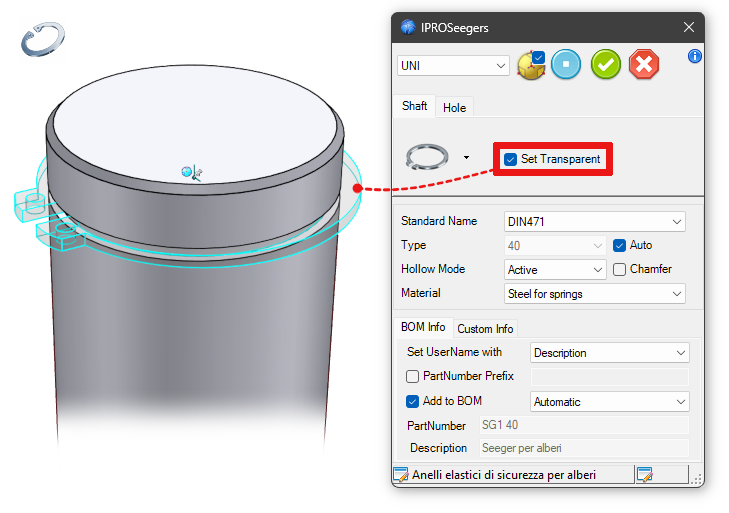This screenshot has height=513, width=729.
Task: Click the status bar edit note icon on right
Action: (645, 475)
